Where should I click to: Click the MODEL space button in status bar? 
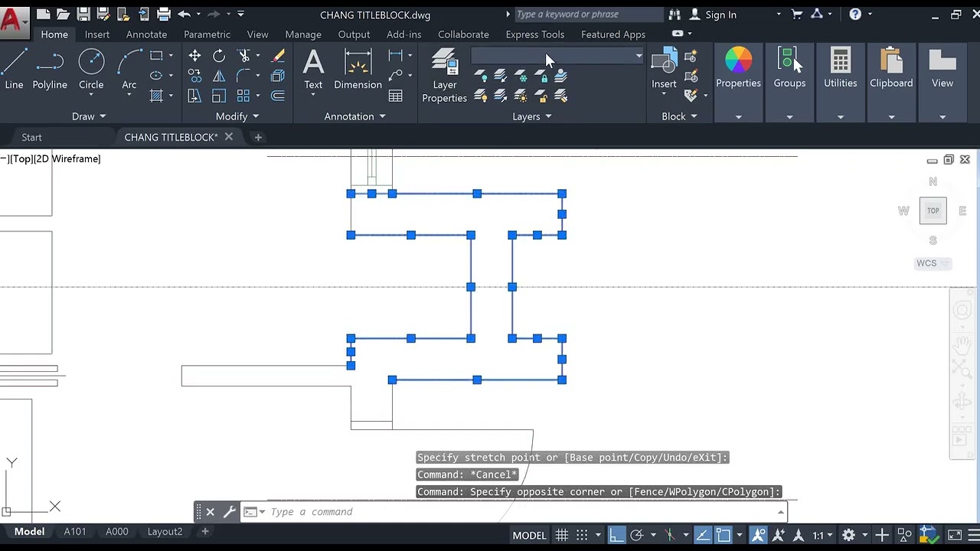pos(529,535)
